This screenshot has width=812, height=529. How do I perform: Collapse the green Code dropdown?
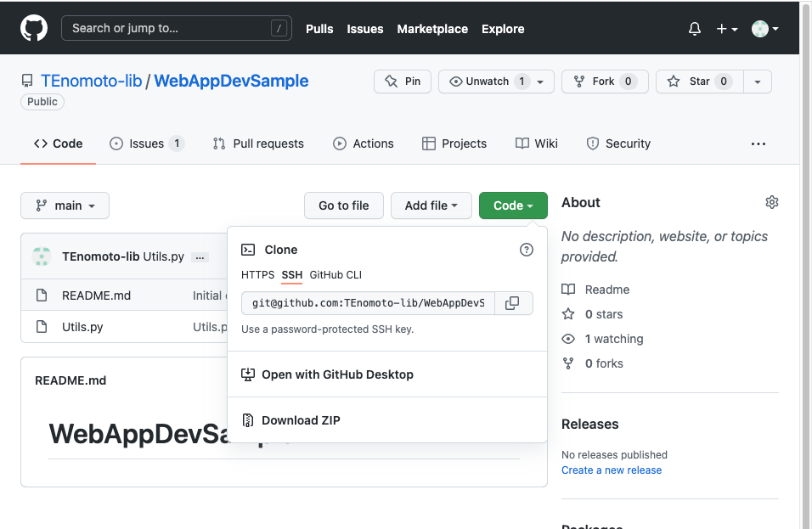(513, 205)
